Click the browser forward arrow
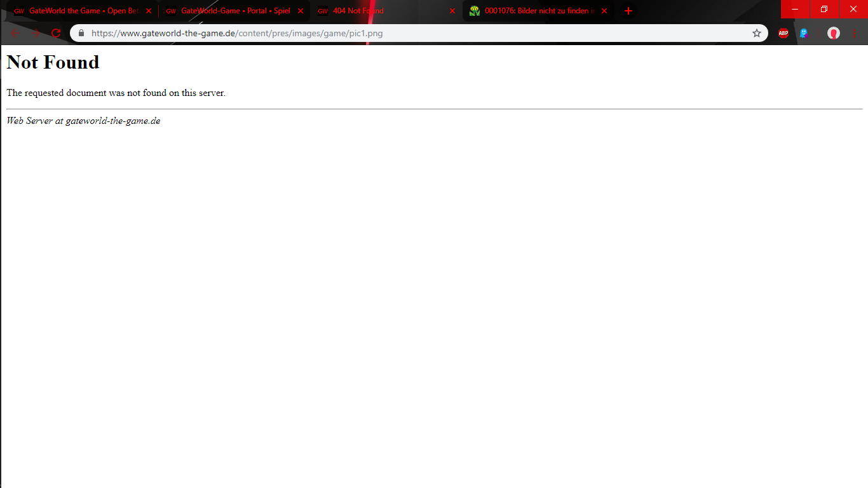 tap(36, 33)
